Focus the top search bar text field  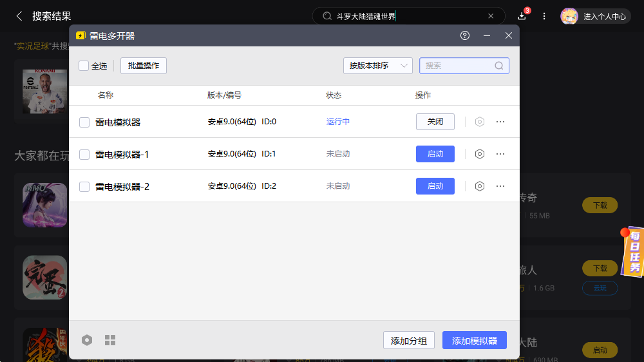[x=409, y=16]
